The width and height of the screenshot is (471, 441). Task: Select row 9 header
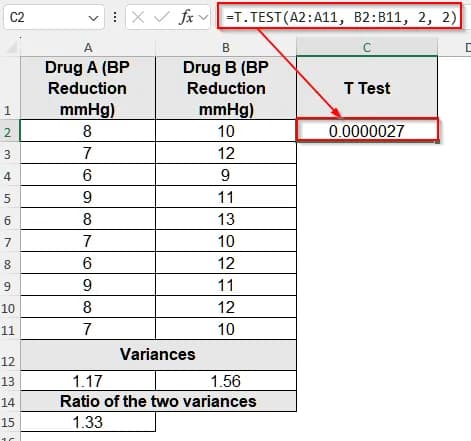click(10, 285)
